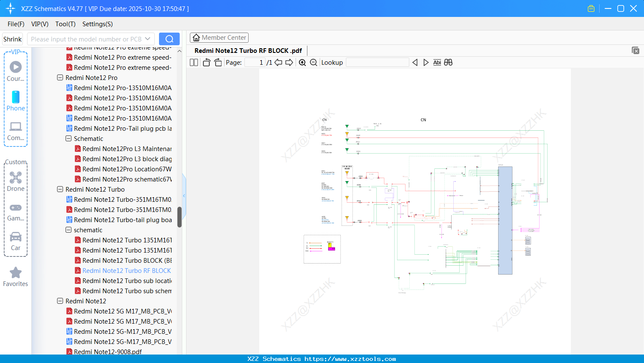The height and width of the screenshot is (363, 644).
Task: Find previous Lookup match triangle
Action: 415,62
